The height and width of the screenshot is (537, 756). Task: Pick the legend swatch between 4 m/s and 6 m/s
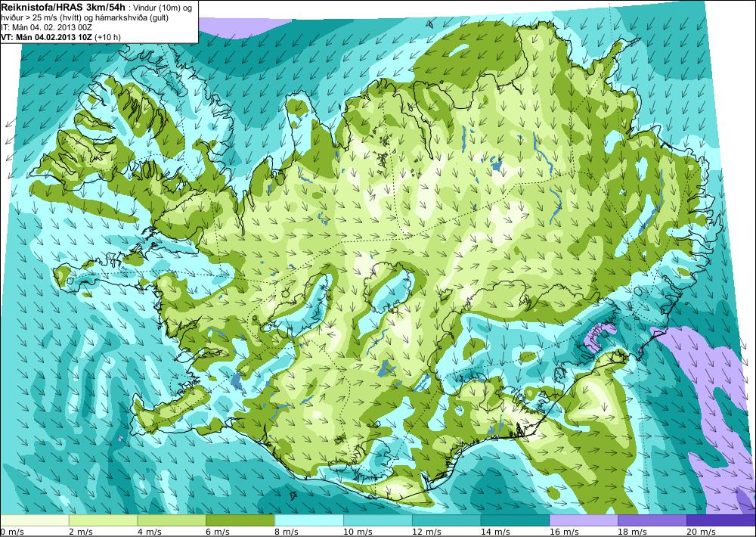coord(172,520)
